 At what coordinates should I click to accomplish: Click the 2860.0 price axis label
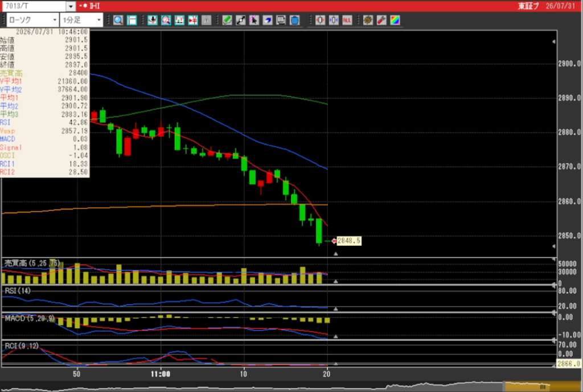(x=569, y=201)
